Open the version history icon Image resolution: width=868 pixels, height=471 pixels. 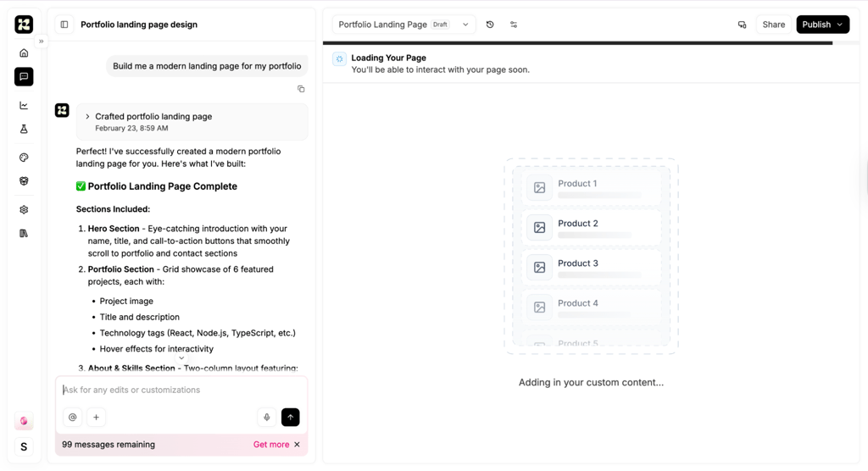point(490,25)
